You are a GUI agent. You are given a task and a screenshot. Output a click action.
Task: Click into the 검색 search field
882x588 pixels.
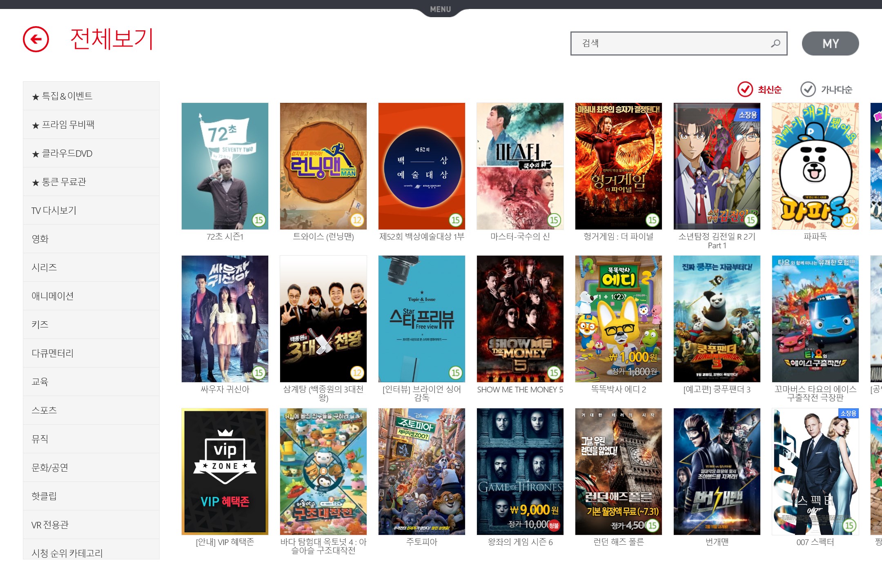click(x=670, y=44)
